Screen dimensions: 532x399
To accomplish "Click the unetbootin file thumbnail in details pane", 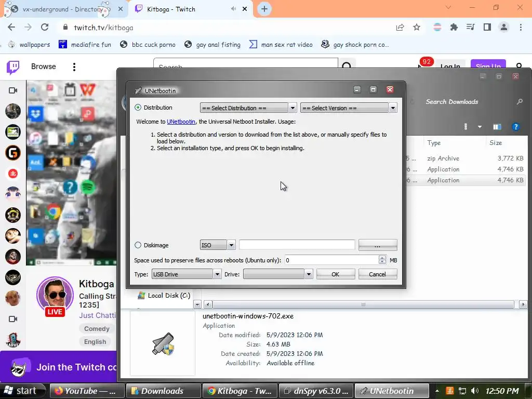I will tap(163, 344).
